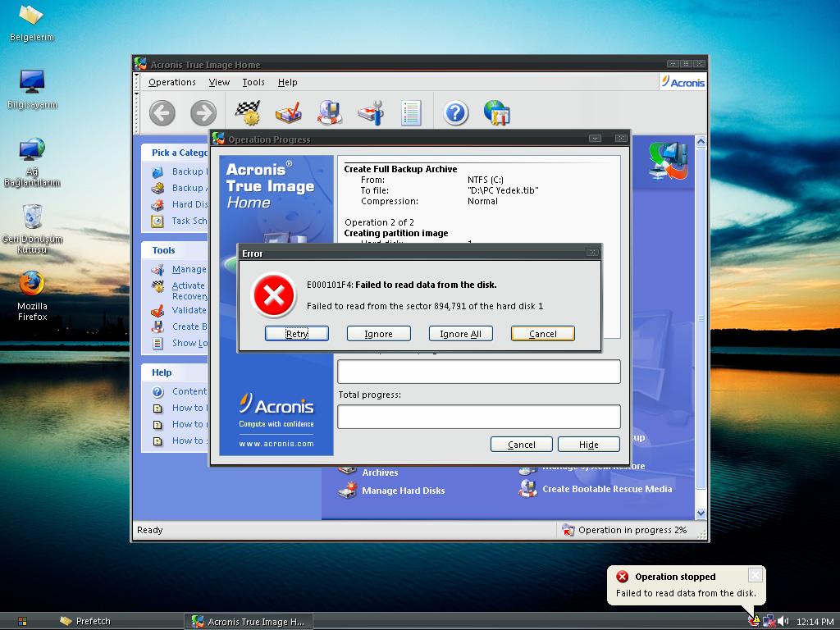Click the Forward arrow toolbar button
The image size is (840, 630).
[x=203, y=113]
